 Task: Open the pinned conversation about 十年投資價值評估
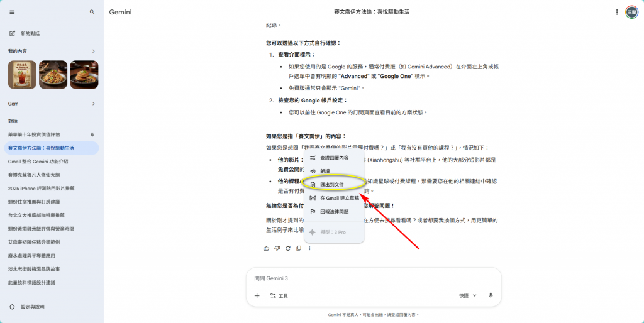(52, 134)
